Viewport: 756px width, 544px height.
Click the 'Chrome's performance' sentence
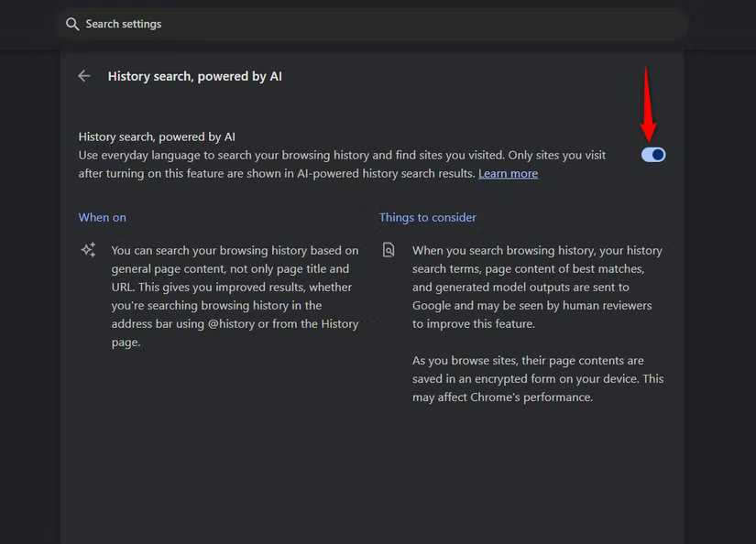(513, 397)
